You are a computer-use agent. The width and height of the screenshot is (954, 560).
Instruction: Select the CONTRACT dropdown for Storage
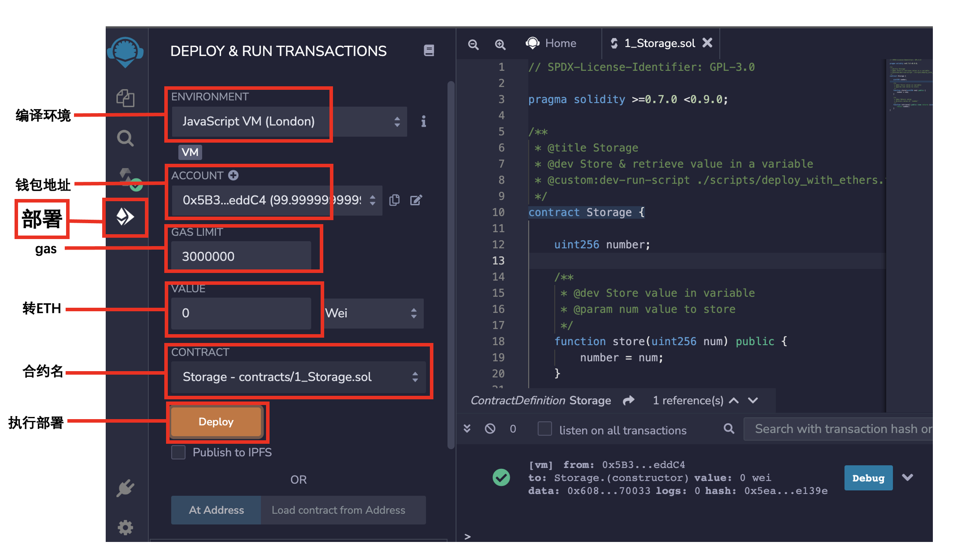pos(299,377)
